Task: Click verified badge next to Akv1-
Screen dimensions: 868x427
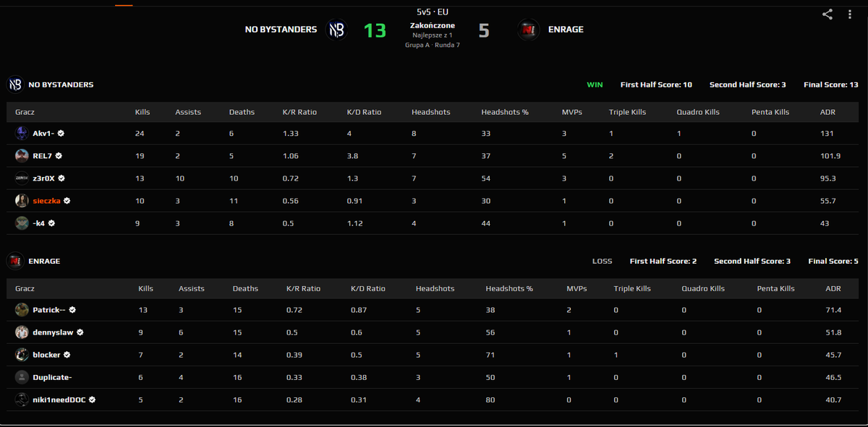Action: [61, 134]
